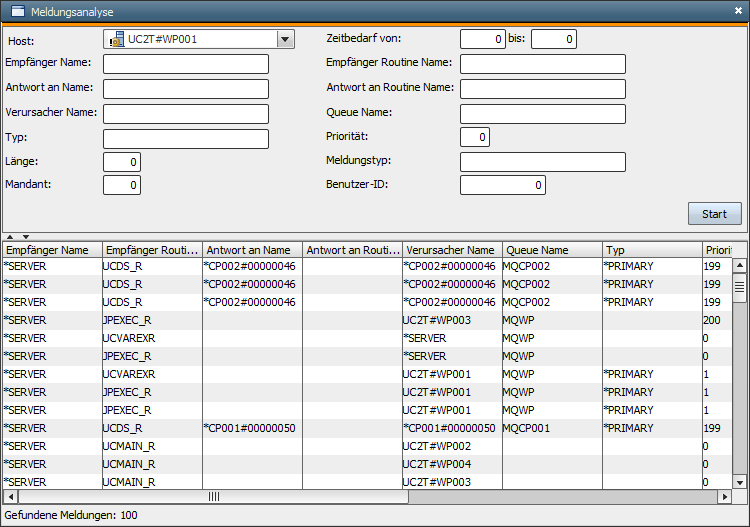This screenshot has width=750, height=527.
Task: Close the Meldungsanalyse window
Action: pos(738,11)
